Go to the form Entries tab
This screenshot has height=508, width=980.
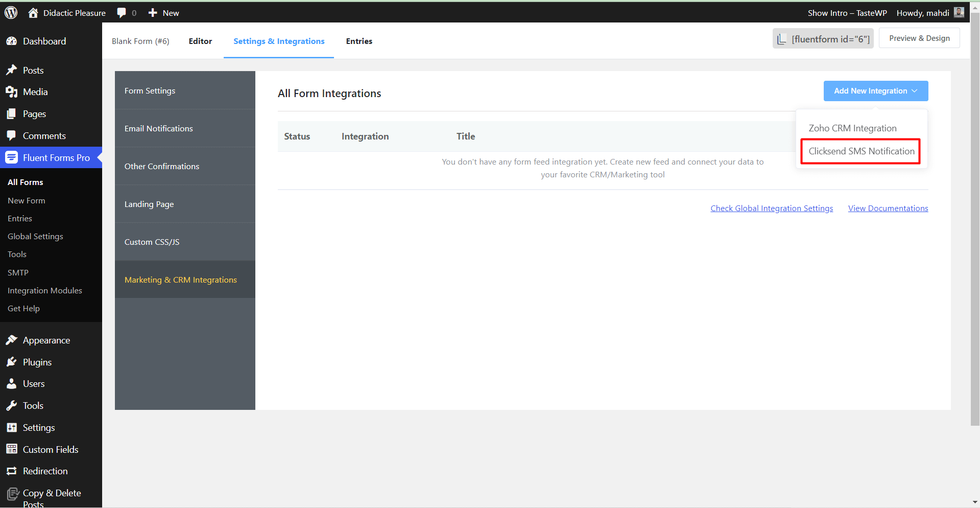click(x=359, y=41)
